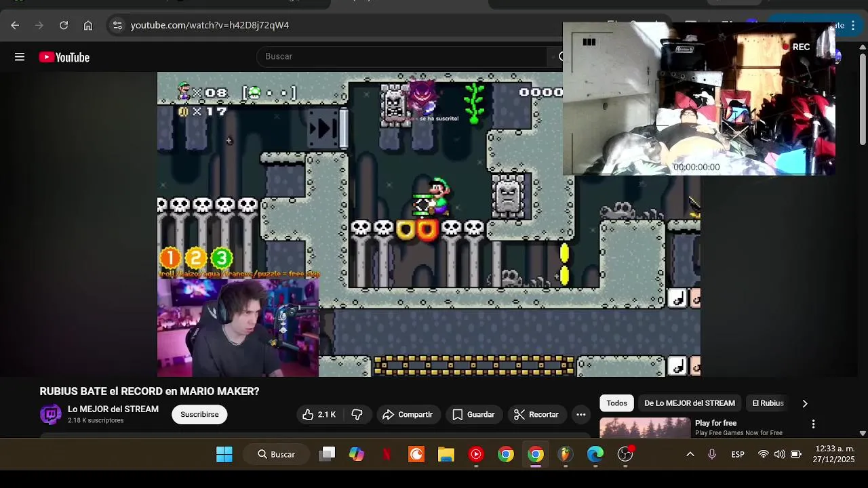Save the video with Guardar

coord(473,414)
